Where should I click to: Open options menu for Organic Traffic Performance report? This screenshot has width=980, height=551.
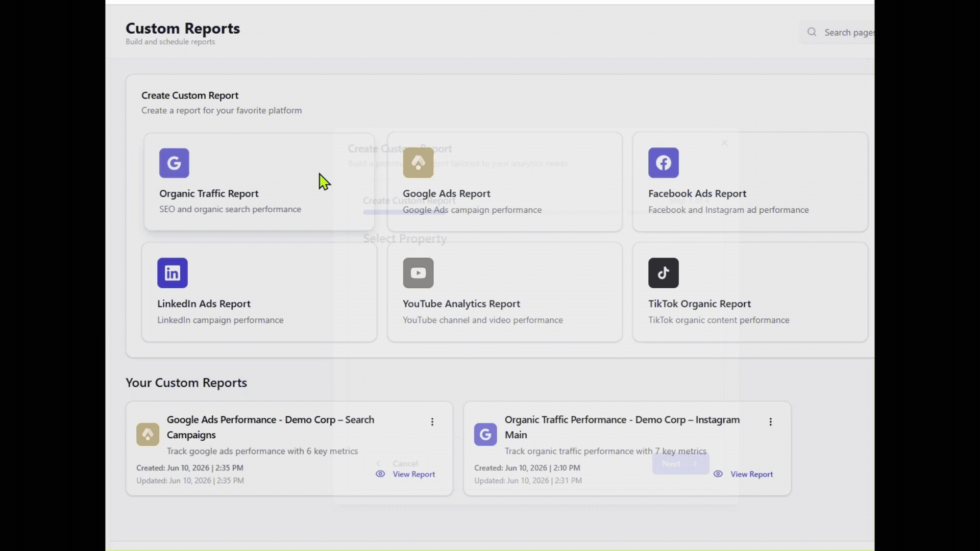[x=770, y=422]
